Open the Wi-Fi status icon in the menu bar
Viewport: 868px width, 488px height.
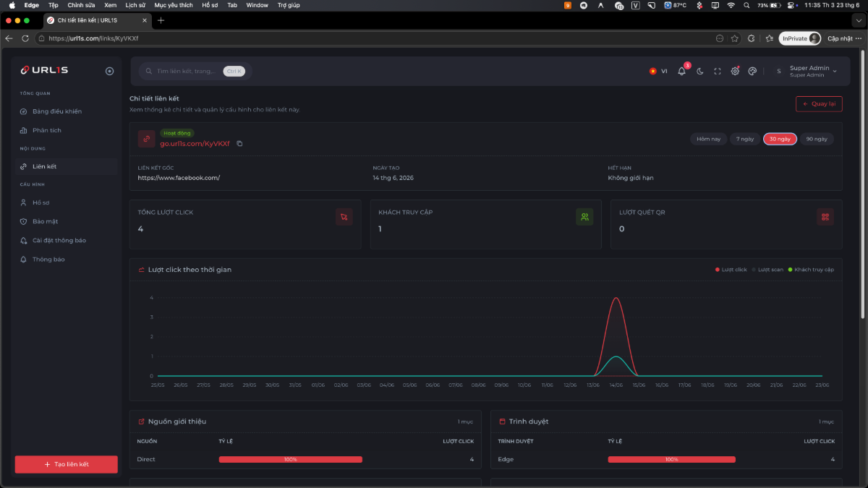pyautogui.click(x=731, y=5)
